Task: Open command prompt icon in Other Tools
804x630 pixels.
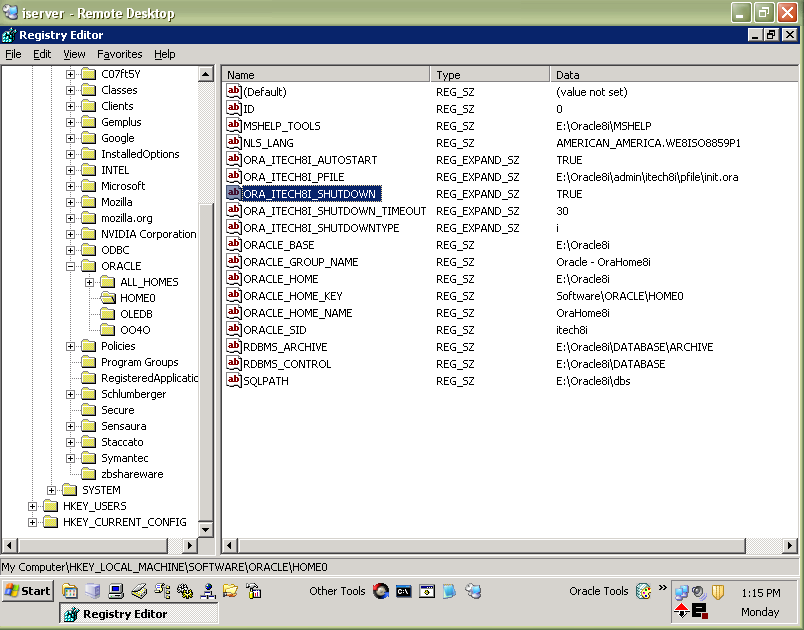Action: tap(403, 591)
